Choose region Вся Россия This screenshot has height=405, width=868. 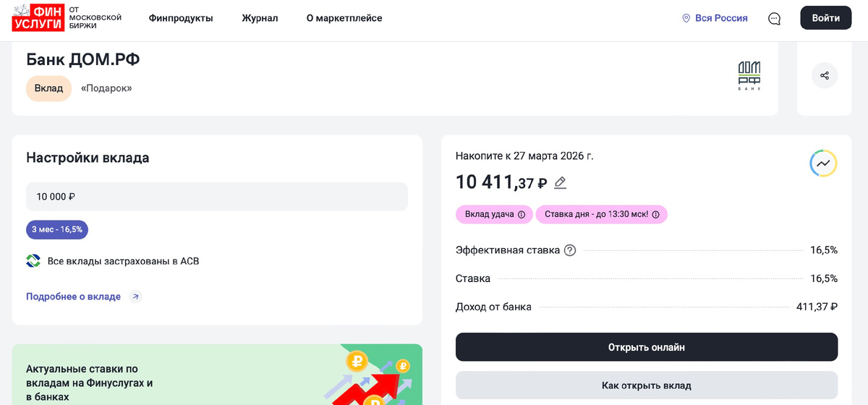tap(721, 18)
